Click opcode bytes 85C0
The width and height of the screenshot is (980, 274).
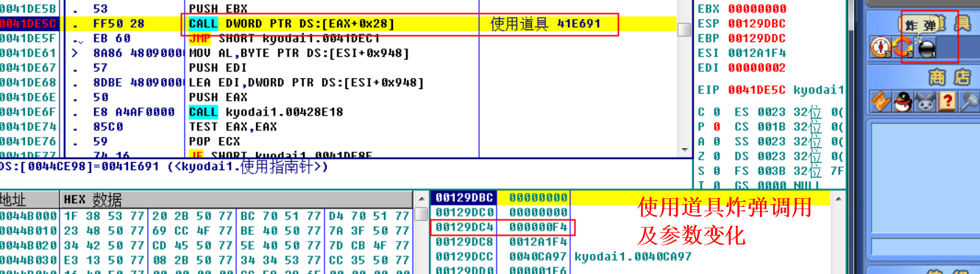tap(107, 127)
